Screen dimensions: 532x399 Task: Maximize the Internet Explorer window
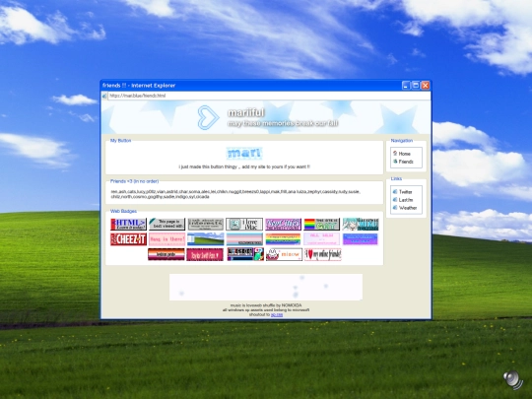(x=416, y=86)
